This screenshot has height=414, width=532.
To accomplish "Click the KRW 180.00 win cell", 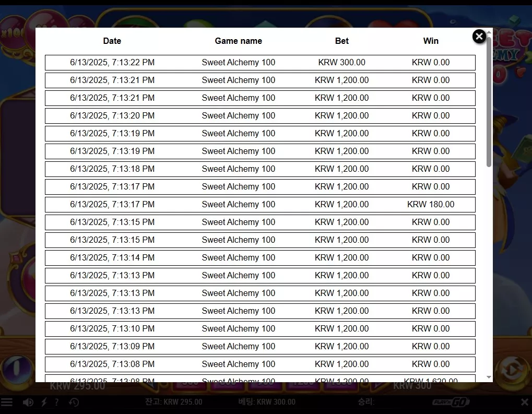I will click(x=431, y=204).
